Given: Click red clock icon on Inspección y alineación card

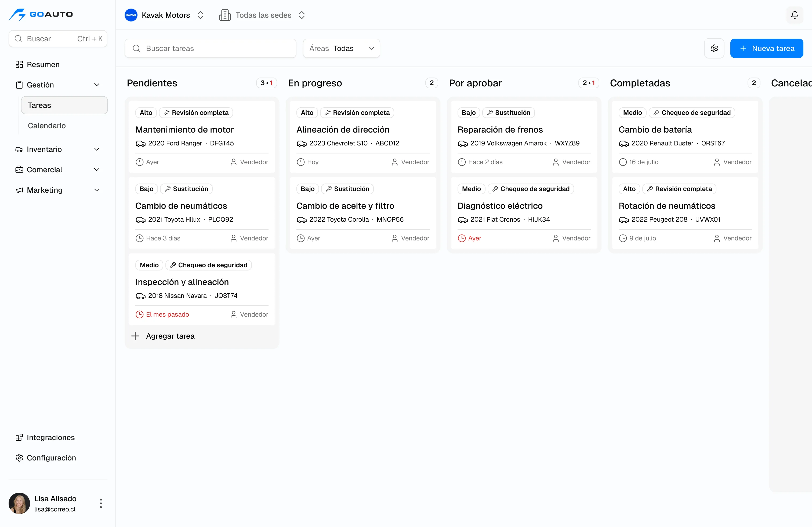Looking at the screenshot, I should click(140, 314).
